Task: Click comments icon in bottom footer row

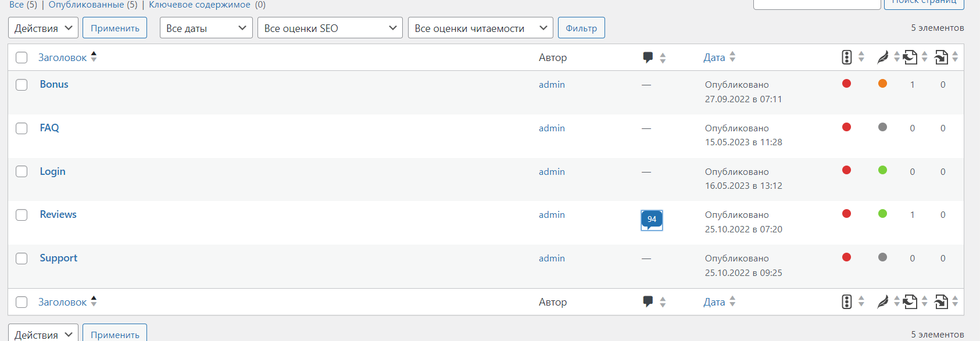Action: (x=648, y=302)
